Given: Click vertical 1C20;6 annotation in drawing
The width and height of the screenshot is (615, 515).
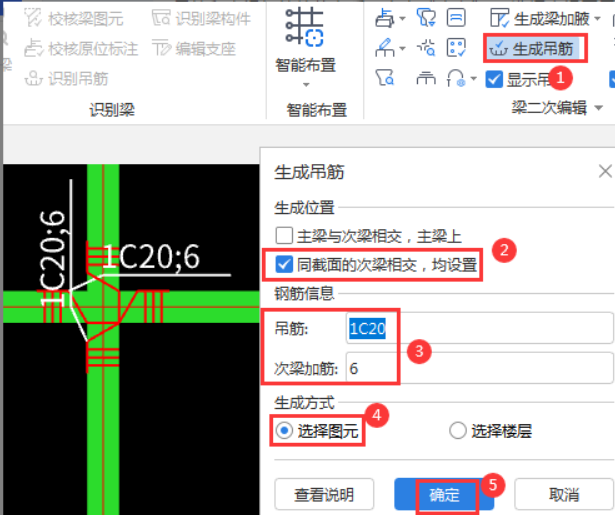Looking at the screenshot, I should [53, 258].
